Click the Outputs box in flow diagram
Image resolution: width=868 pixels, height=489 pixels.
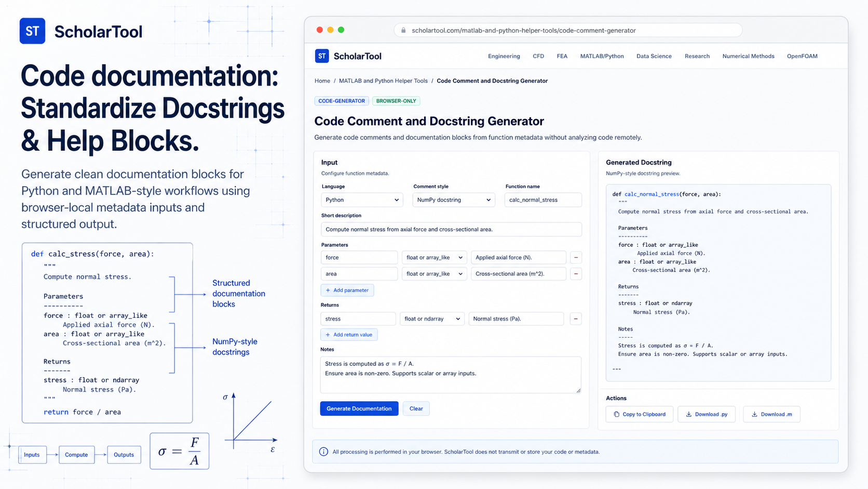point(124,455)
